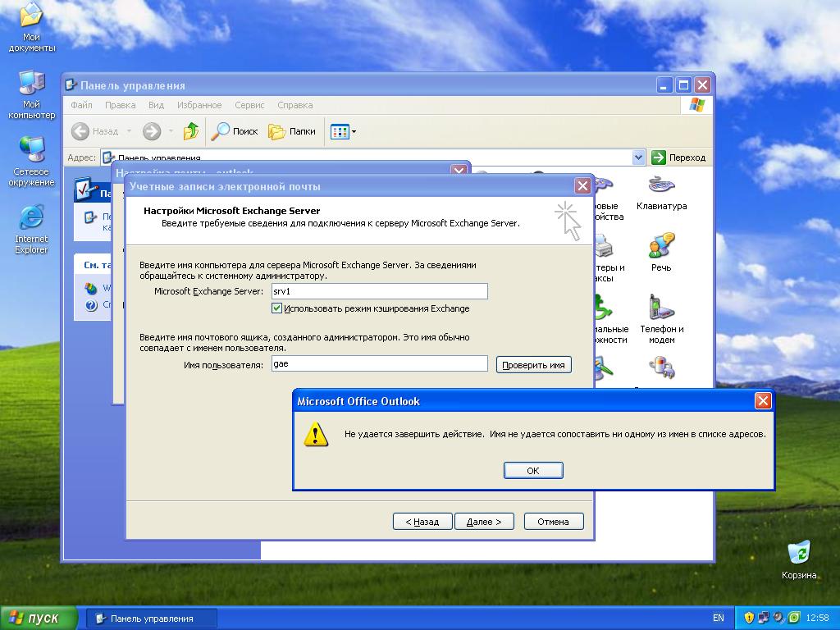Click the network connection tray icon

pyautogui.click(x=764, y=619)
